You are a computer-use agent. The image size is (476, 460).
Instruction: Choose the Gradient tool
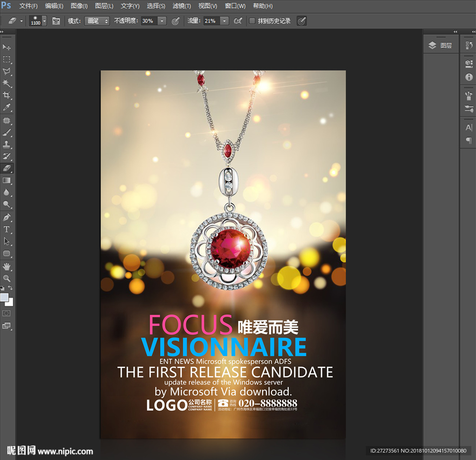coord(7,180)
